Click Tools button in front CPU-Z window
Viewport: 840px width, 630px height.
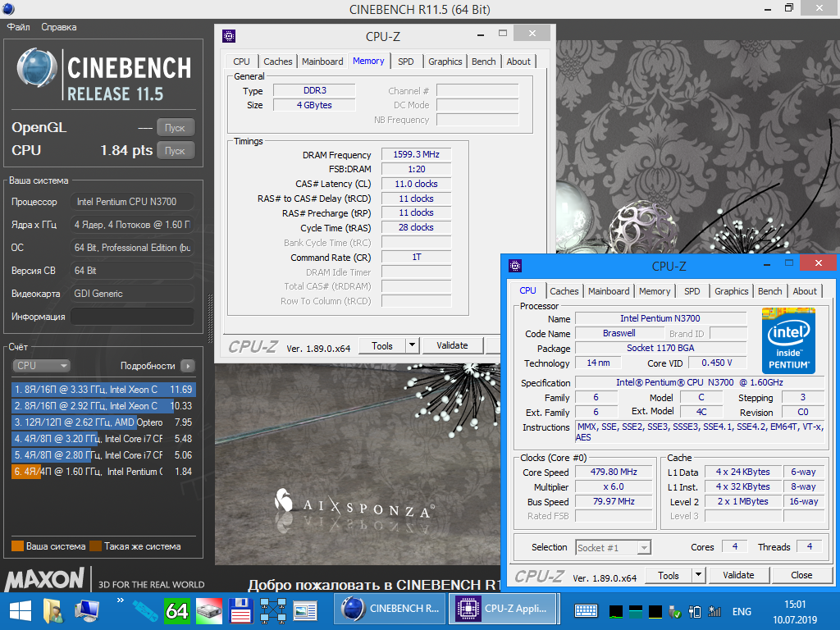click(669, 575)
